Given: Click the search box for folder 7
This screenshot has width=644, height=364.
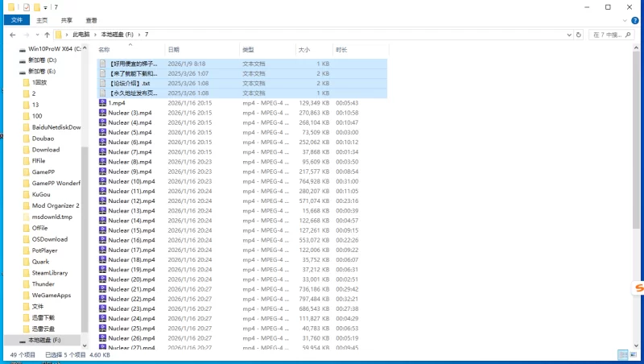Looking at the screenshot, I should pos(612,35).
